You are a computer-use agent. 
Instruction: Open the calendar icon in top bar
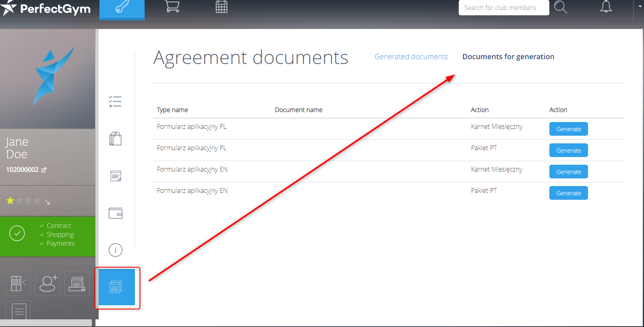coord(222,6)
